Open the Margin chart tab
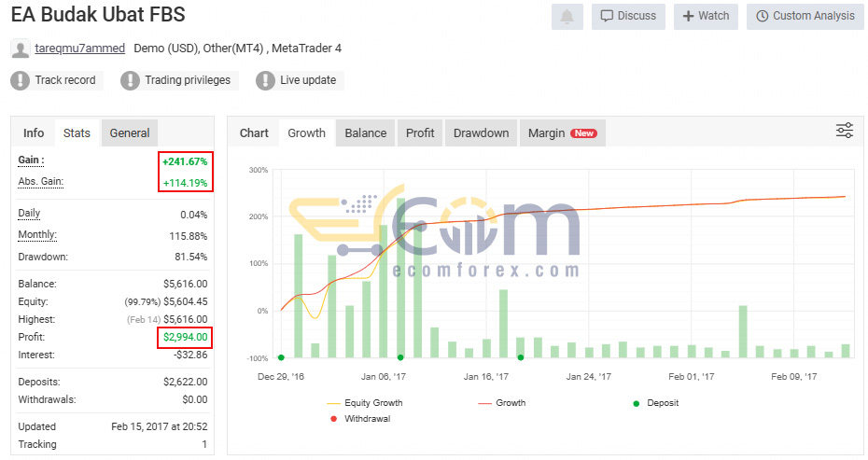868x460 pixels. 563,132
